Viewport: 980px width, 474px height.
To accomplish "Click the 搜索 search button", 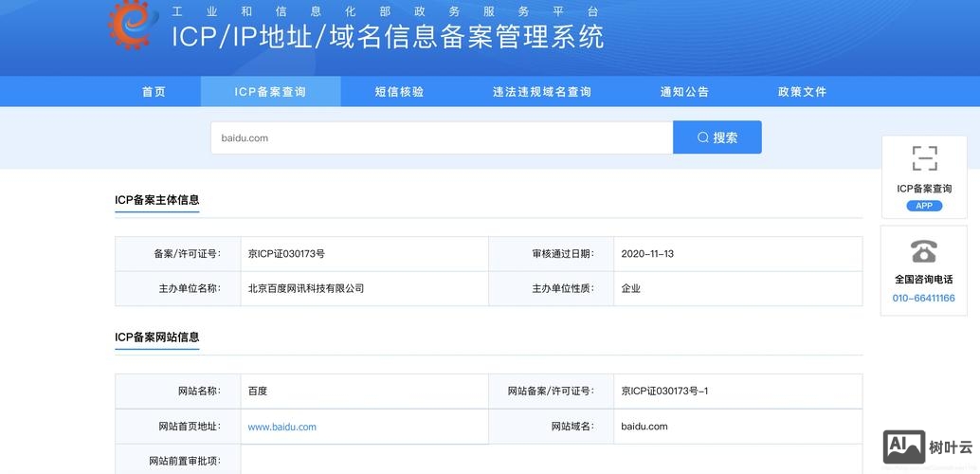I will pos(717,137).
